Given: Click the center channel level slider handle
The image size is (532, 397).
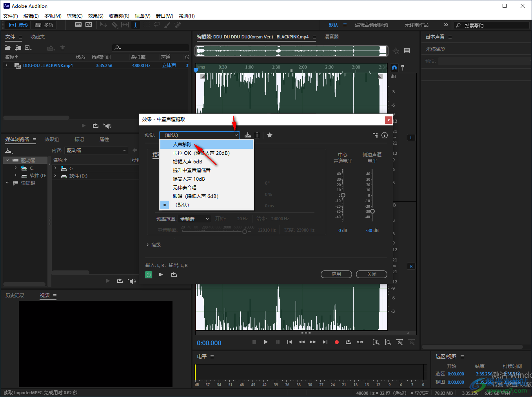Looking at the screenshot, I should (343, 195).
